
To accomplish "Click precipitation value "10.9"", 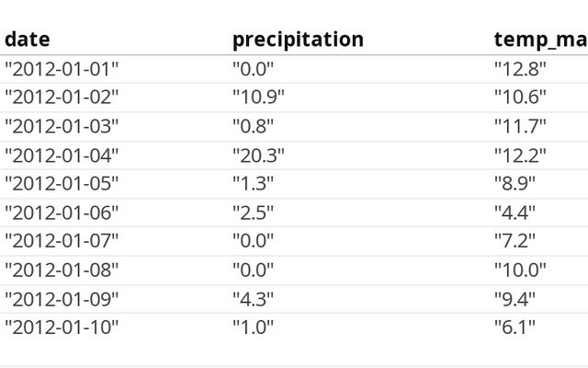I will (x=258, y=97).
